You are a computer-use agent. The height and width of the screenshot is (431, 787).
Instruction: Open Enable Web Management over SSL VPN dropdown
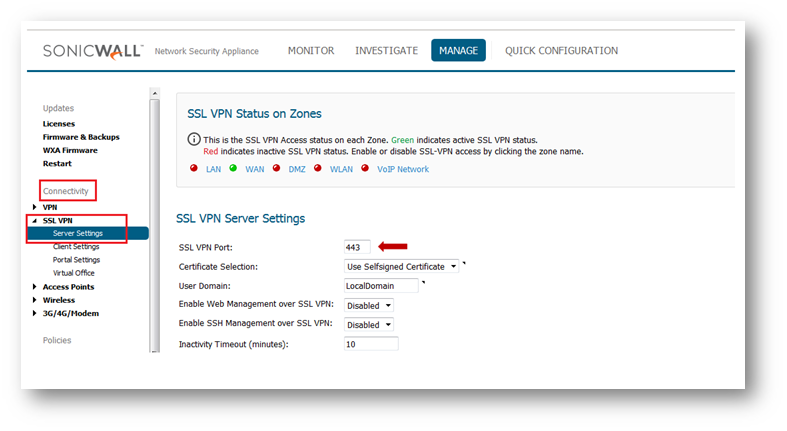click(x=368, y=306)
